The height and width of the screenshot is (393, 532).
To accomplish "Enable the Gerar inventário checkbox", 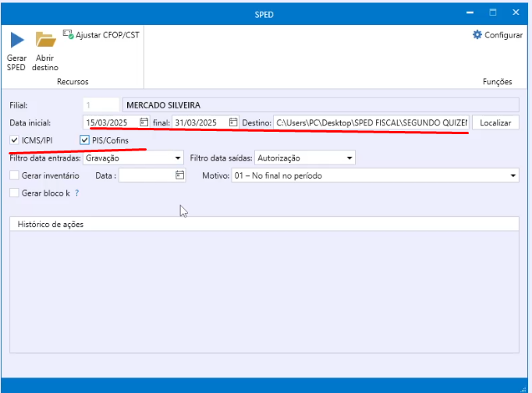I will click(x=15, y=175).
